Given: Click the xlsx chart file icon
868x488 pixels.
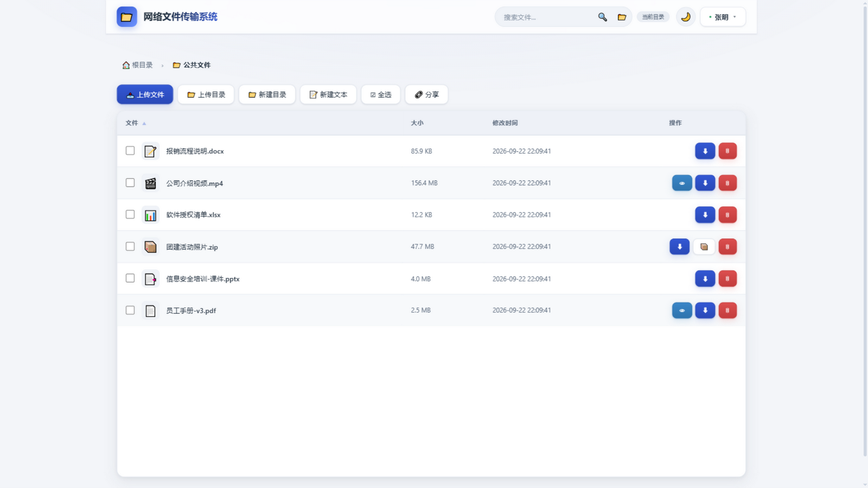Looking at the screenshot, I should click(150, 215).
